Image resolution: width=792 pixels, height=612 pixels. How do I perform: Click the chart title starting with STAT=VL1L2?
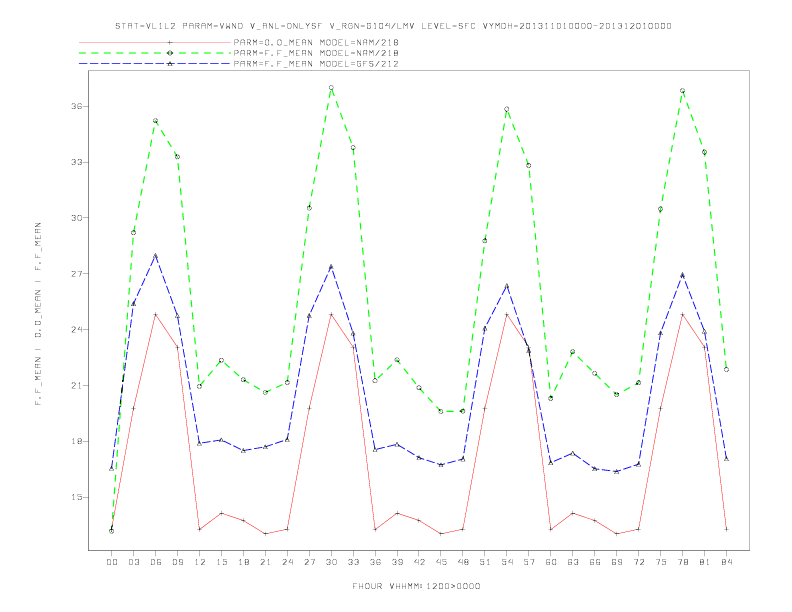tap(393, 26)
